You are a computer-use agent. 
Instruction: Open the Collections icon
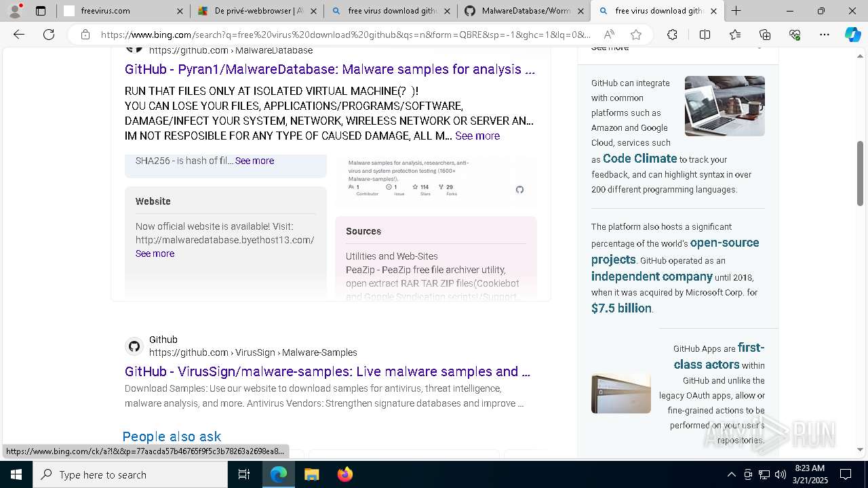(x=765, y=35)
